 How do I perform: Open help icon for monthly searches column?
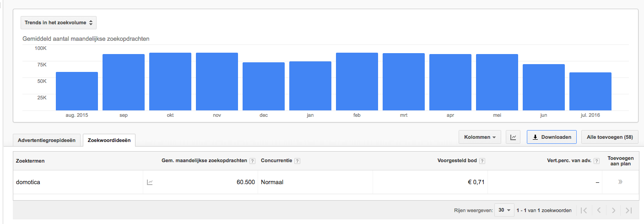click(x=252, y=161)
